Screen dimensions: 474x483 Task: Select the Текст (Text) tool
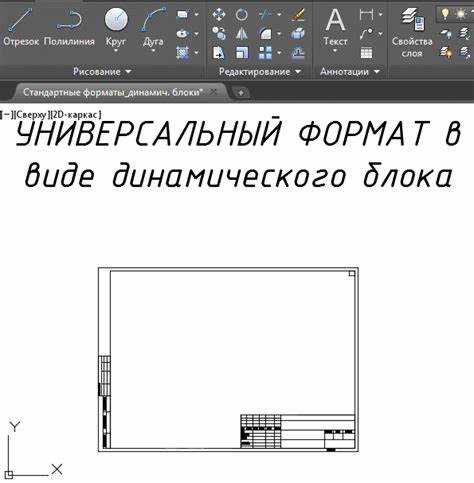point(335,27)
